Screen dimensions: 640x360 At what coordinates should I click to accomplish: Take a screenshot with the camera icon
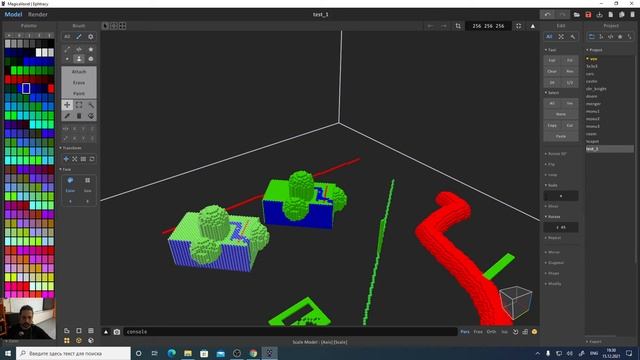[117, 332]
